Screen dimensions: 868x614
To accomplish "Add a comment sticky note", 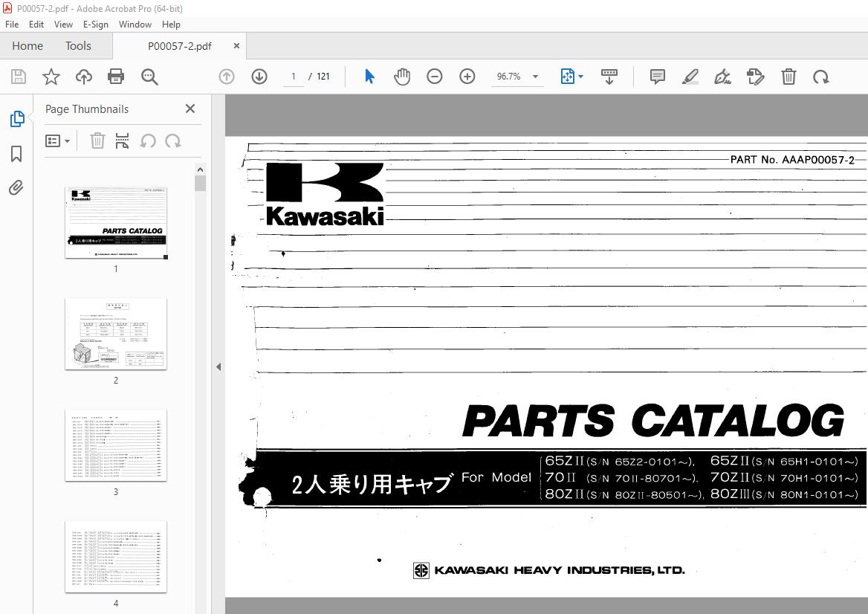I will point(657,77).
